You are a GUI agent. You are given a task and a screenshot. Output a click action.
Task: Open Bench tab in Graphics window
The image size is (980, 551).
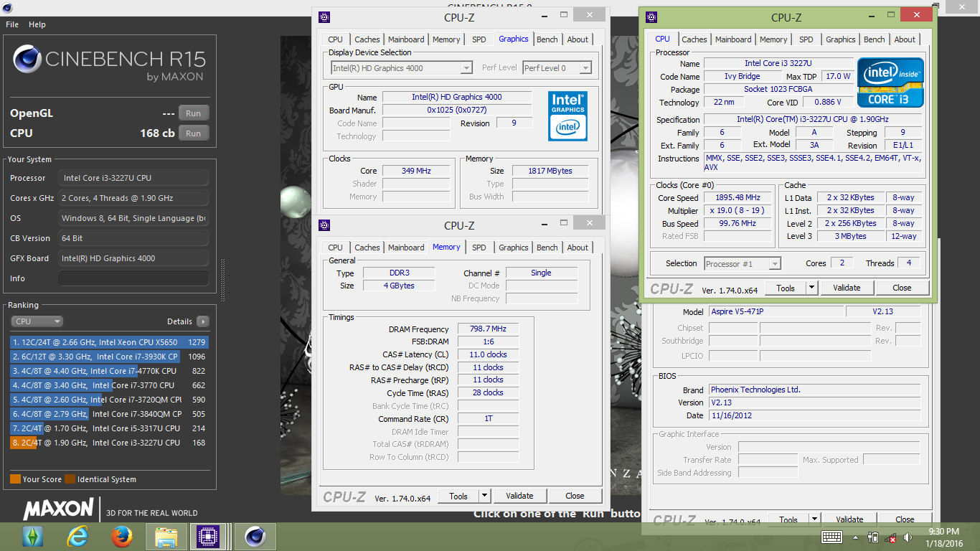tap(547, 39)
